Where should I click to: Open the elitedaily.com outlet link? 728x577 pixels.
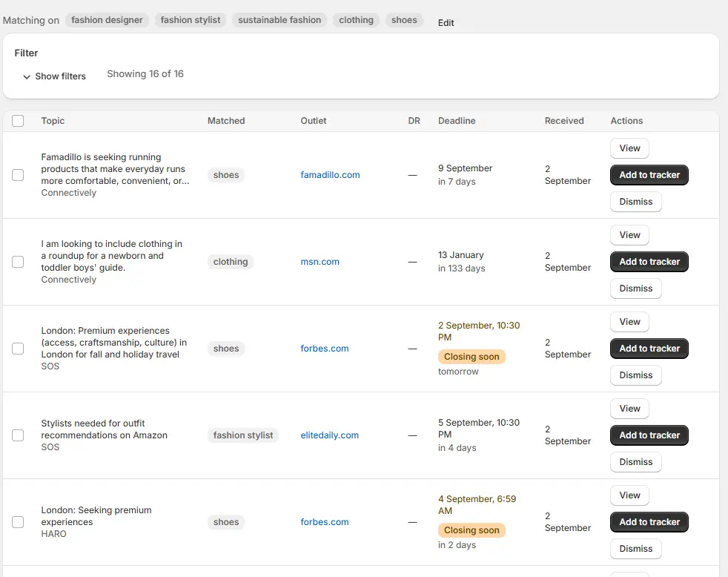point(330,435)
